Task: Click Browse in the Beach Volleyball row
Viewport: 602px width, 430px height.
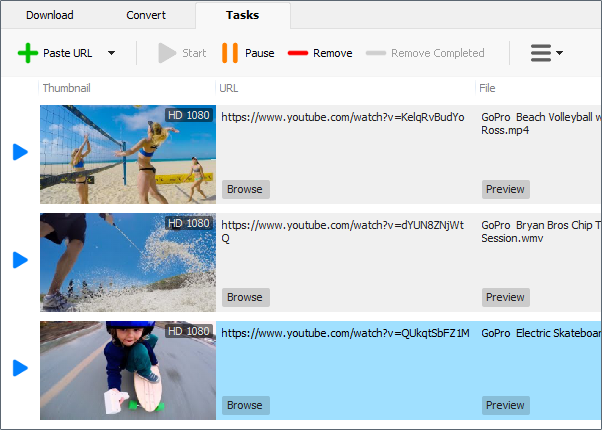Action: (x=246, y=189)
